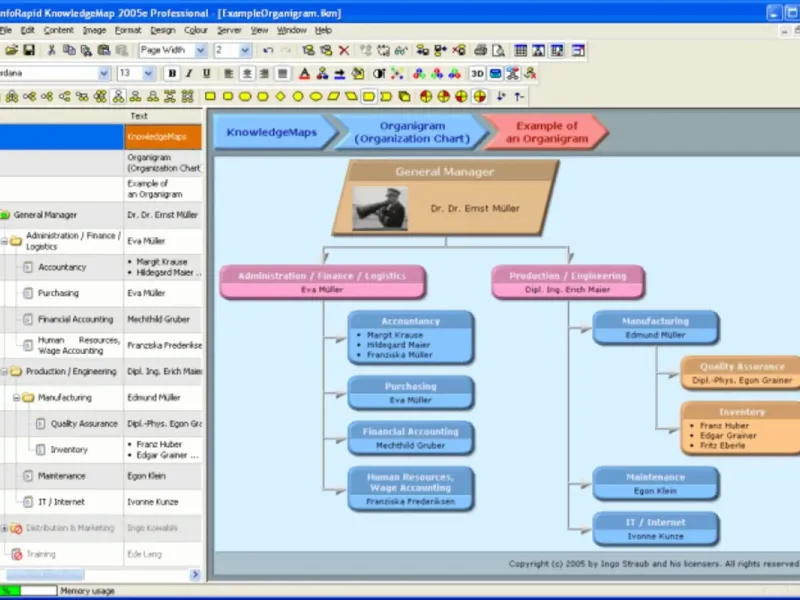Click the up arrow with minus icon

[x=518, y=96]
